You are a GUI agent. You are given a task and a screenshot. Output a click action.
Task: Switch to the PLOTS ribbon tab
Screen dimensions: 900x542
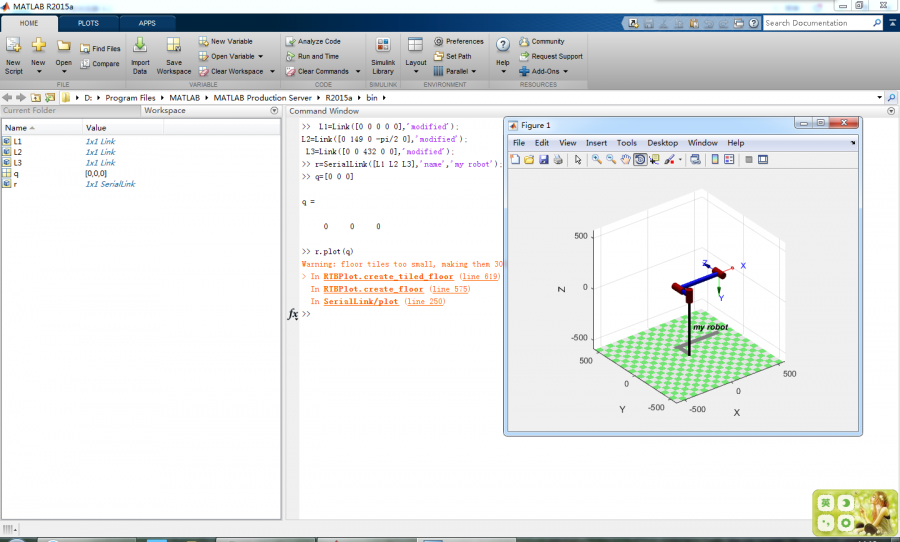coord(88,22)
